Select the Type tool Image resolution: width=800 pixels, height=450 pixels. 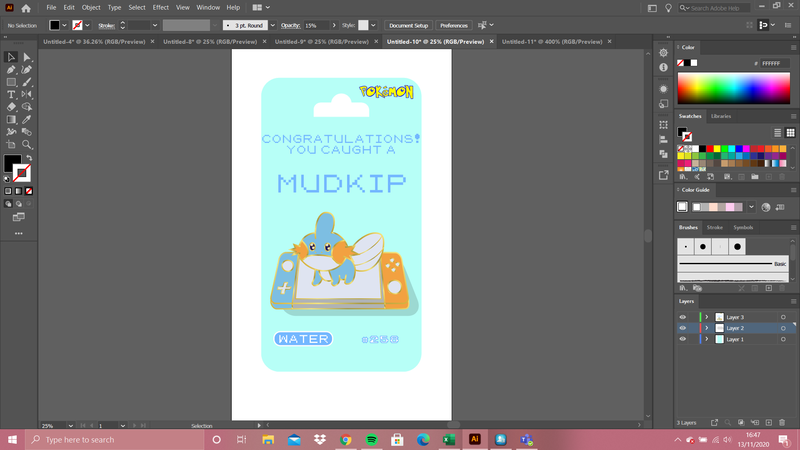[11, 94]
